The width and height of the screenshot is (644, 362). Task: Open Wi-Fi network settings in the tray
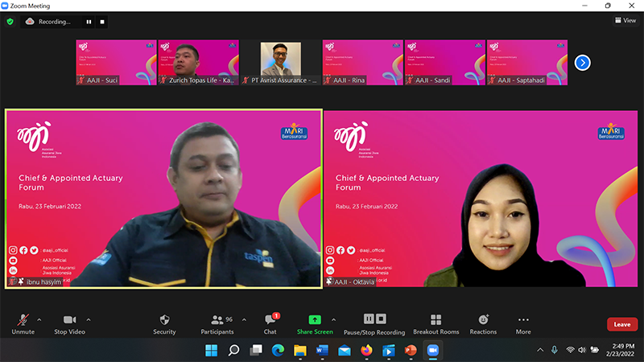[x=570, y=350]
